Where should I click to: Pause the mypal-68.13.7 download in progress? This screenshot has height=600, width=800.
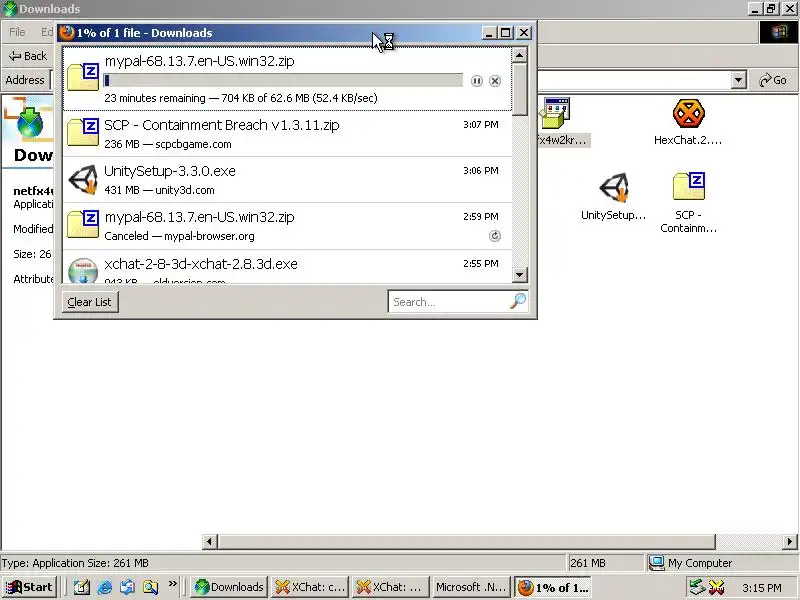click(477, 81)
